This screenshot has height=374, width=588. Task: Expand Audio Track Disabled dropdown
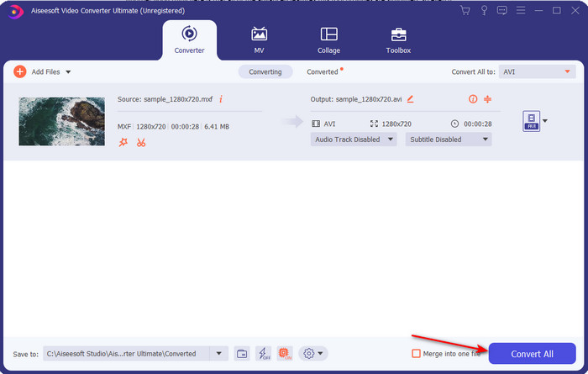(354, 140)
